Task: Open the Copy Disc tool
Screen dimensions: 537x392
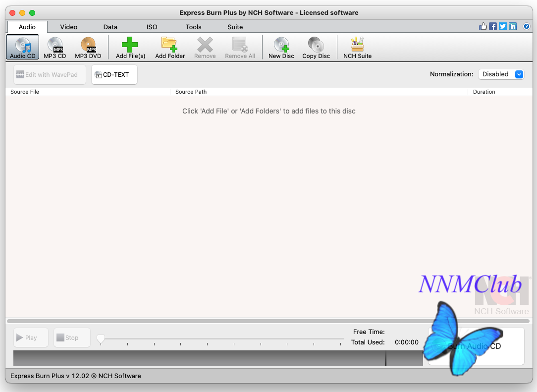Action: (316, 47)
